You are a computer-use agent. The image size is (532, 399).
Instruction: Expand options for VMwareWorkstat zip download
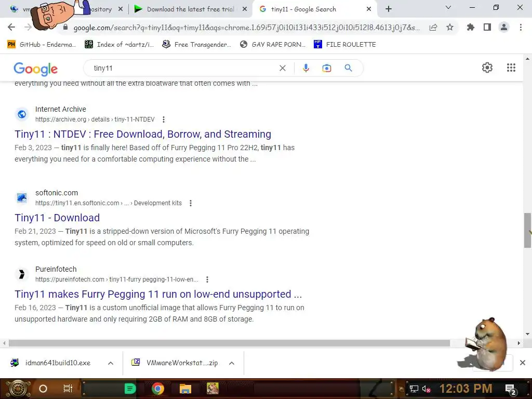(232, 363)
